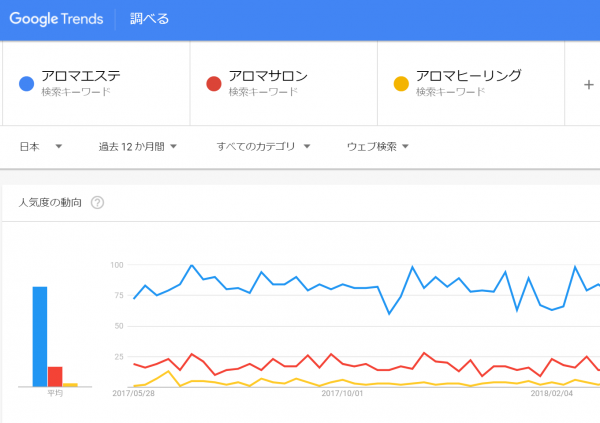Viewport: 600px width, 423px height.
Task: Edit the アロマエステ search term
Action: pos(82,76)
